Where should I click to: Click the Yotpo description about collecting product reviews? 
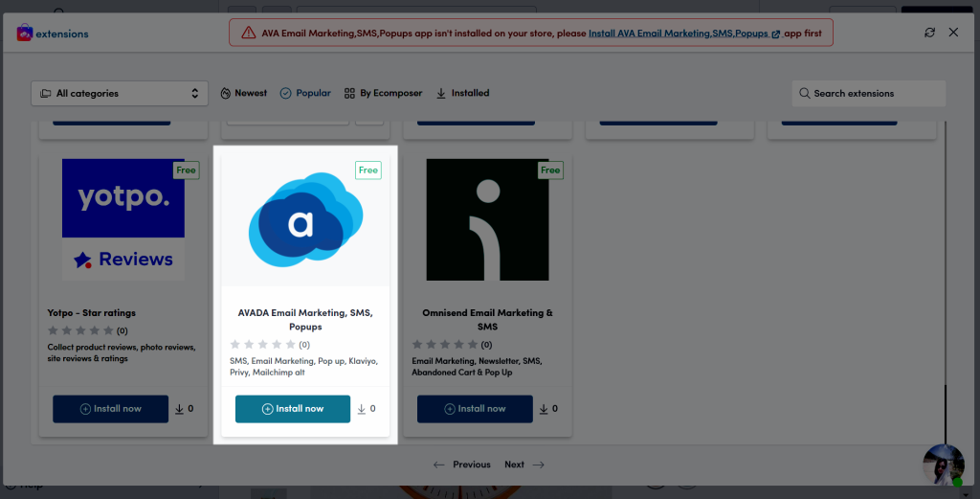coord(122,352)
